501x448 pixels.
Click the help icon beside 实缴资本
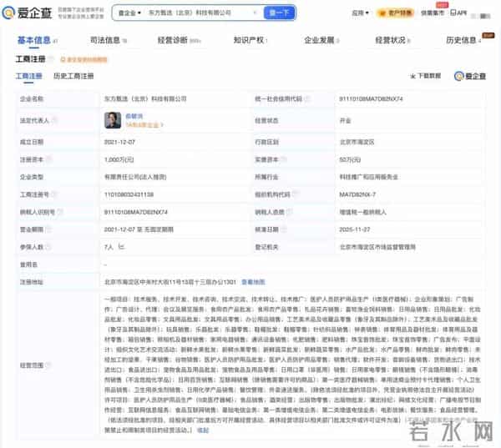(283, 159)
